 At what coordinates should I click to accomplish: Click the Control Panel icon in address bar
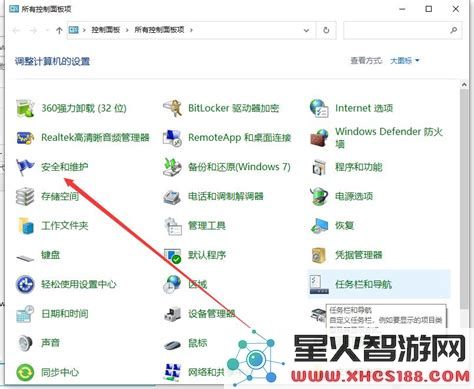(74, 30)
